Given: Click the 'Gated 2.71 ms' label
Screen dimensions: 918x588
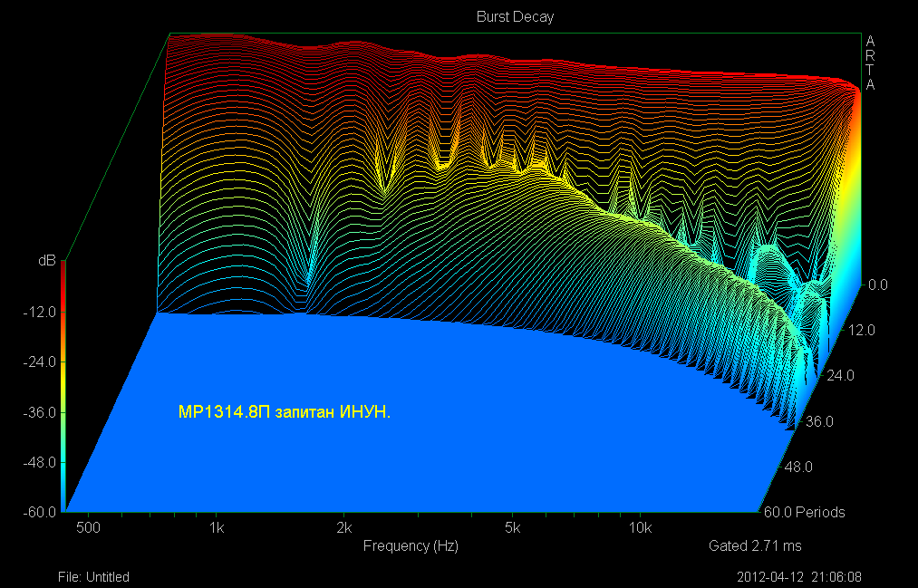Looking at the screenshot, I should point(755,546).
